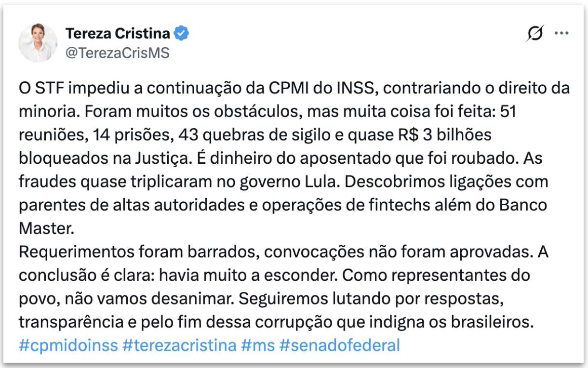This screenshot has height=368, width=588.
Task: Follow the #terezacristina hashtag link
Action: pos(179,345)
